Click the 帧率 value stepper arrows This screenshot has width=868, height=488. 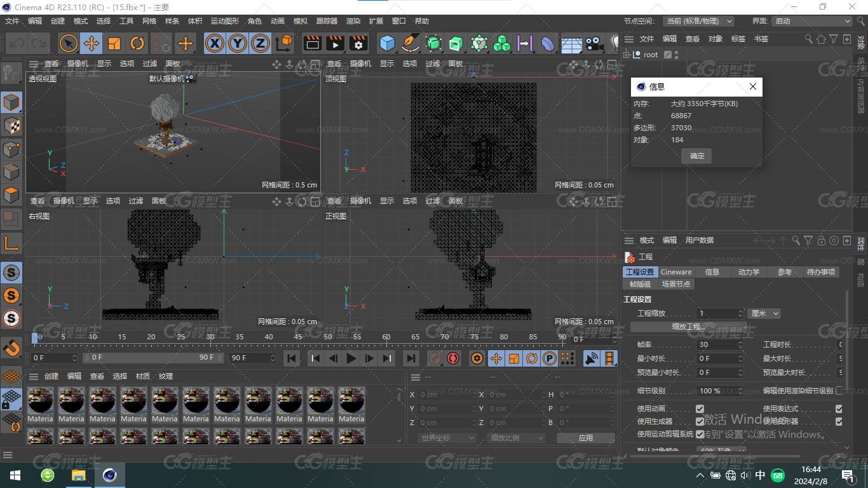tap(740, 344)
